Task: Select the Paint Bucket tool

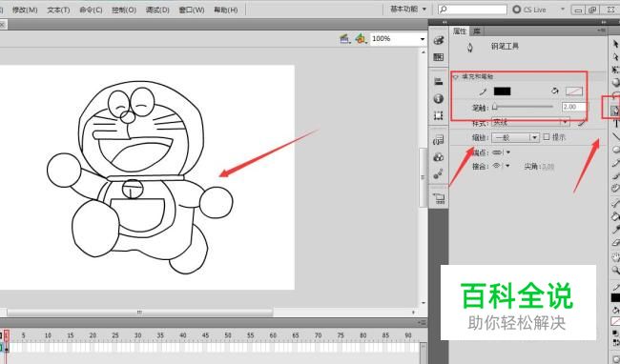Action: (615, 216)
